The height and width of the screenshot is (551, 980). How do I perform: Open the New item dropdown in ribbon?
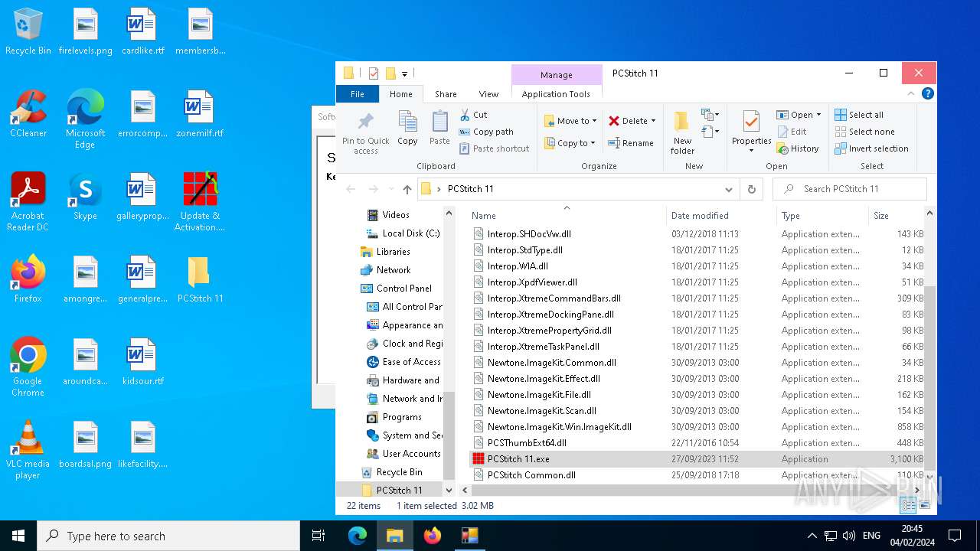coord(710,115)
